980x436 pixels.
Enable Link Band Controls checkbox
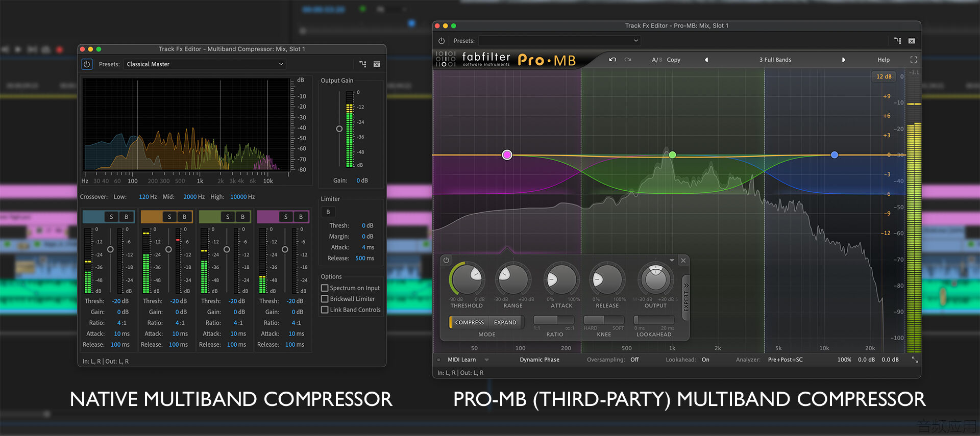(x=324, y=310)
